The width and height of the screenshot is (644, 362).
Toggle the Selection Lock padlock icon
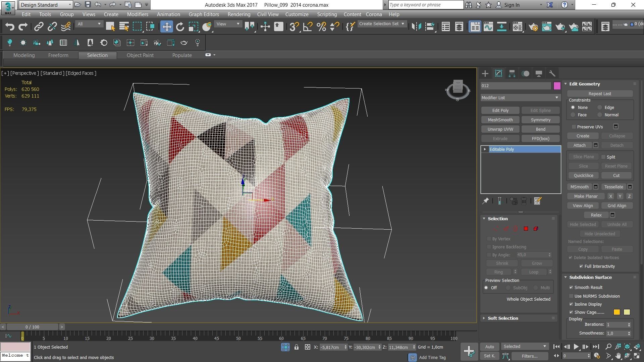297,347
